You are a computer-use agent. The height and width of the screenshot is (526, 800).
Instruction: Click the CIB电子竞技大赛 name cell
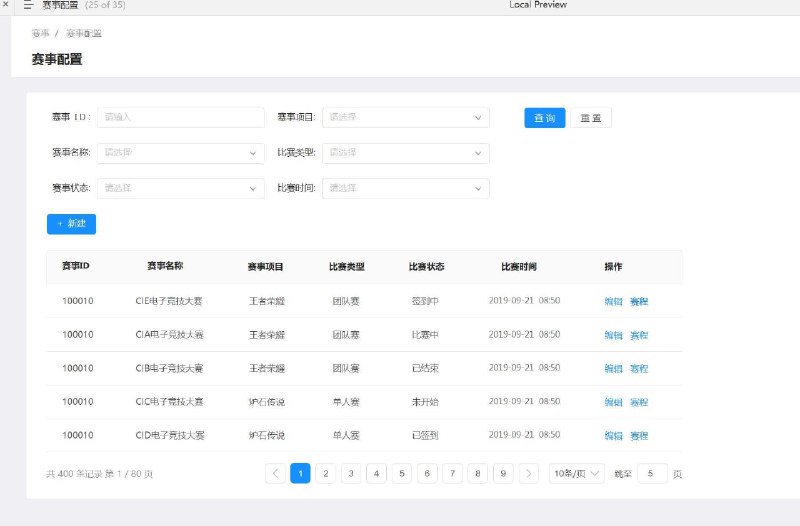point(169,368)
